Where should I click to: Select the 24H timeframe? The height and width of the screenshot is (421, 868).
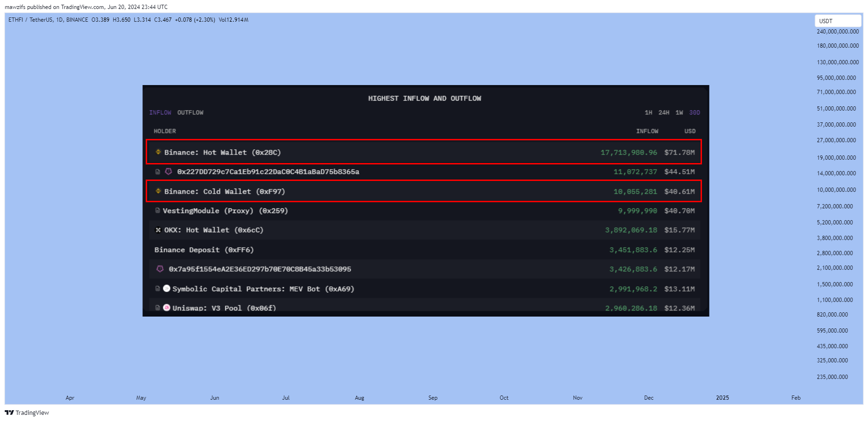point(664,112)
